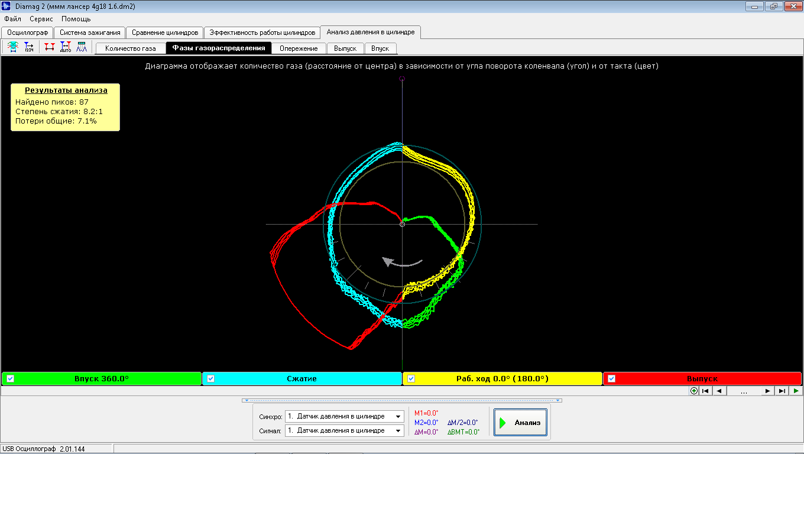Click the ΔM=0.0° value
Image resolution: width=804 pixels, height=532 pixels.
click(x=426, y=432)
